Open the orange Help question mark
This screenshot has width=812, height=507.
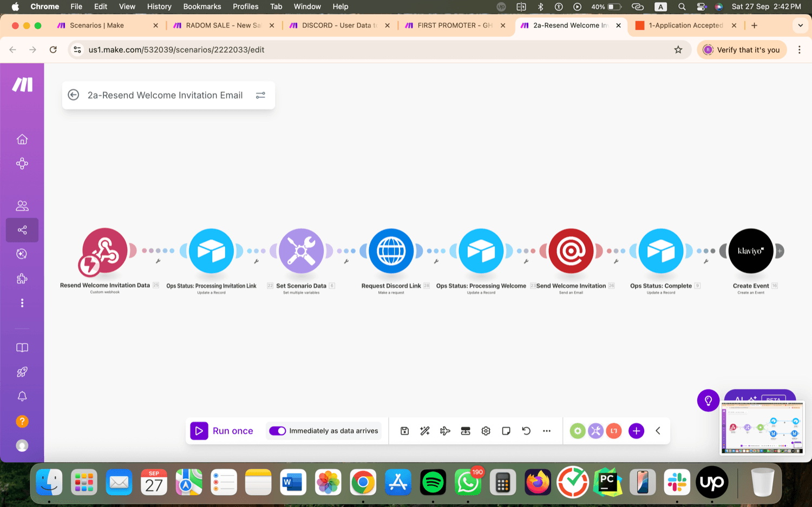tap(22, 421)
